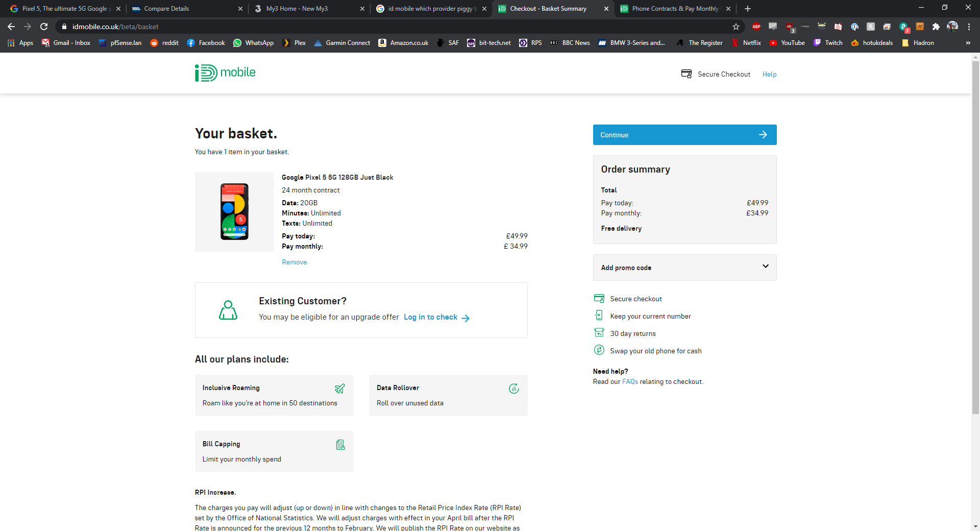Image resolution: width=980 pixels, height=531 pixels.
Task: Open the BBC News bookmark
Action: point(570,43)
